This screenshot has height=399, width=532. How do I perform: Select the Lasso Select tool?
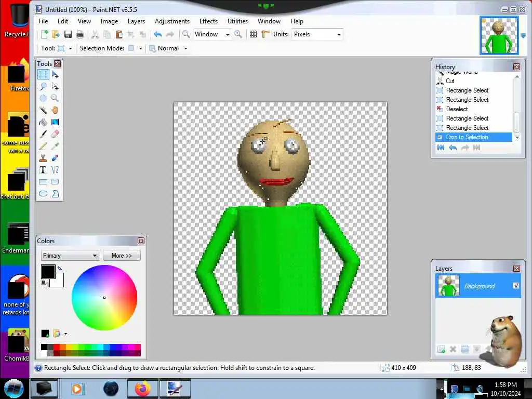(43, 87)
